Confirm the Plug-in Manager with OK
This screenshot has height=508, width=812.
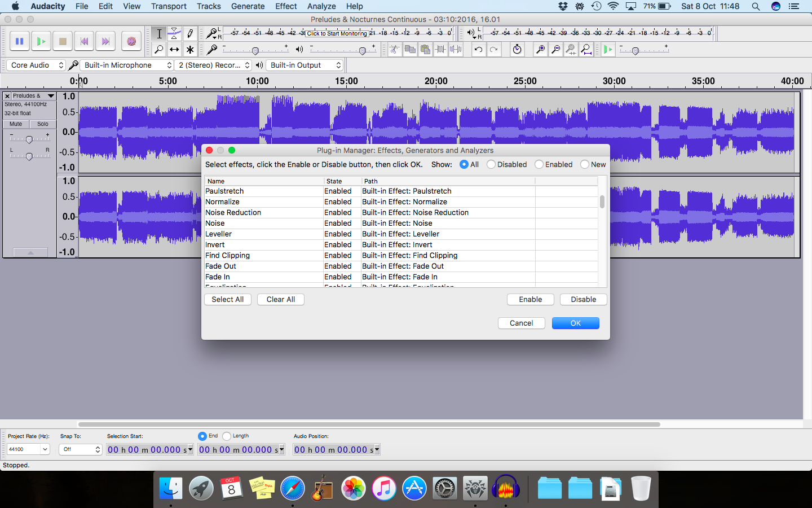click(576, 323)
